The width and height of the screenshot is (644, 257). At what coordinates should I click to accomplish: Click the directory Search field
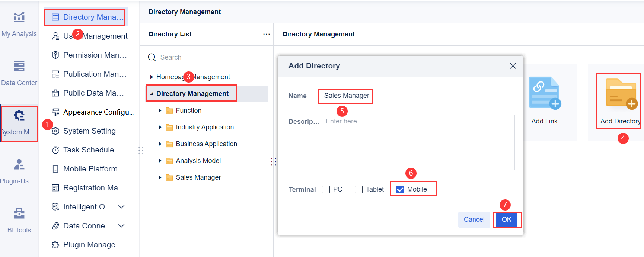(206, 57)
